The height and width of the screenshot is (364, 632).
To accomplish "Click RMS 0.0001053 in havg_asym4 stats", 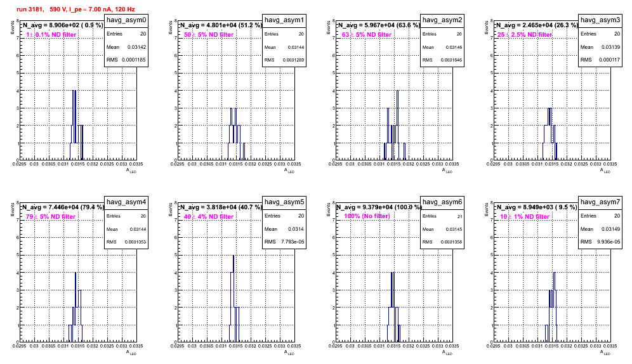I will pos(126,242).
